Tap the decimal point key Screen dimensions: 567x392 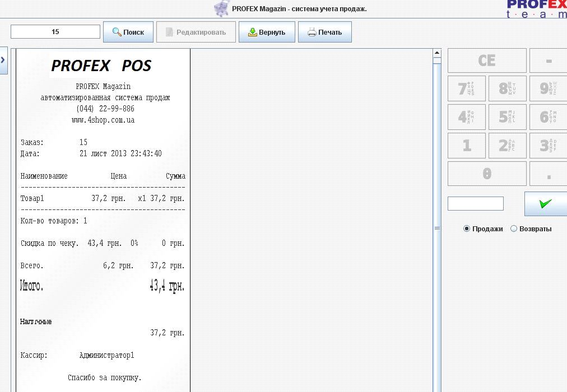coord(548,174)
